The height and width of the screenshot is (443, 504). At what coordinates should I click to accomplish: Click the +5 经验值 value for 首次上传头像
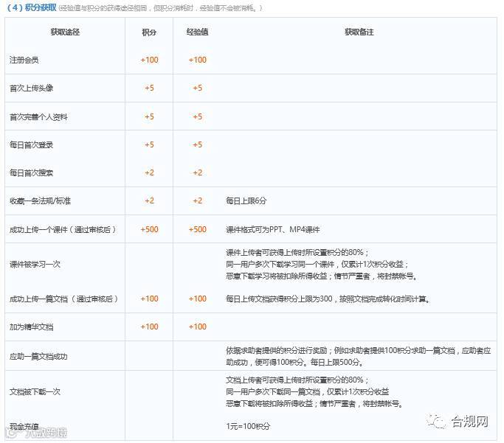tap(197, 88)
